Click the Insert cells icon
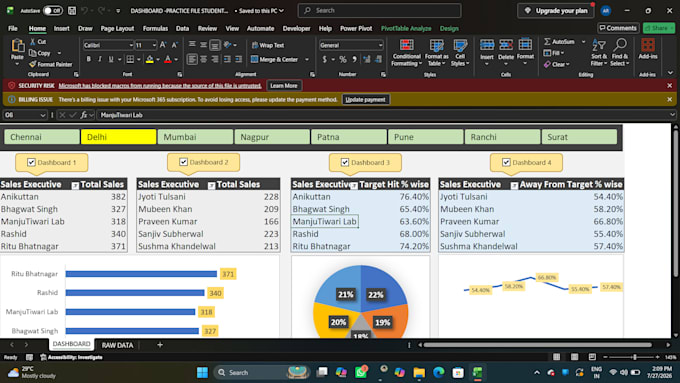Viewport: 680px width, 383px height. pos(487,45)
